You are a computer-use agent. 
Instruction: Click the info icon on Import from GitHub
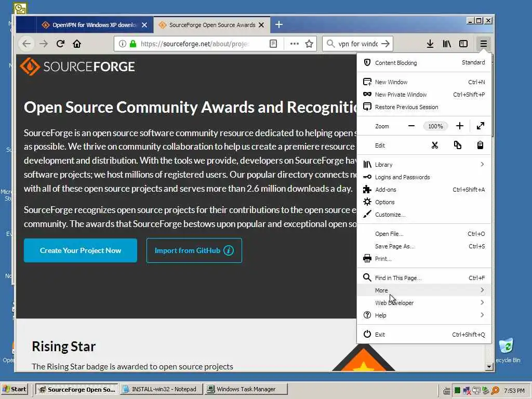point(229,250)
